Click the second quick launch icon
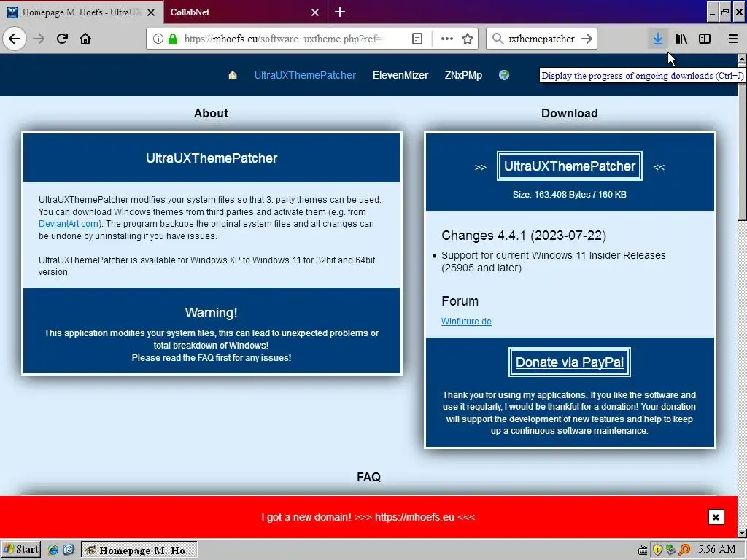The height and width of the screenshot is (560, 747). [69, 550]
